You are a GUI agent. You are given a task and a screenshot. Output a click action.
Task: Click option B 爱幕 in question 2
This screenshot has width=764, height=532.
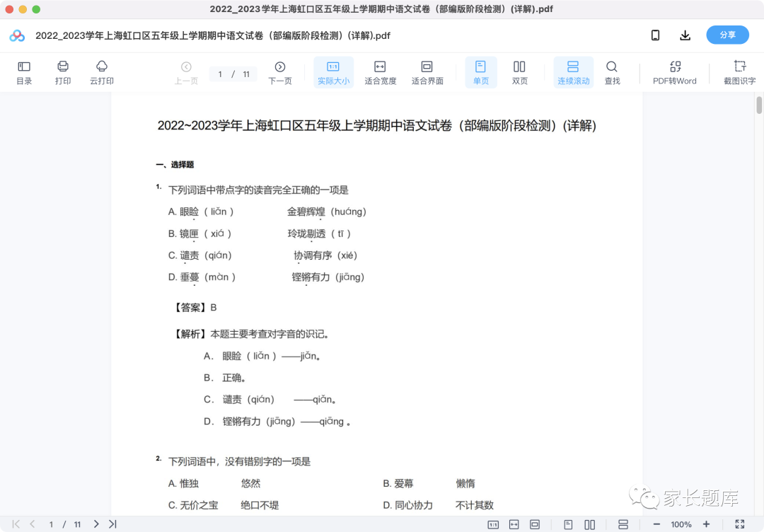[x=398, y=483]
